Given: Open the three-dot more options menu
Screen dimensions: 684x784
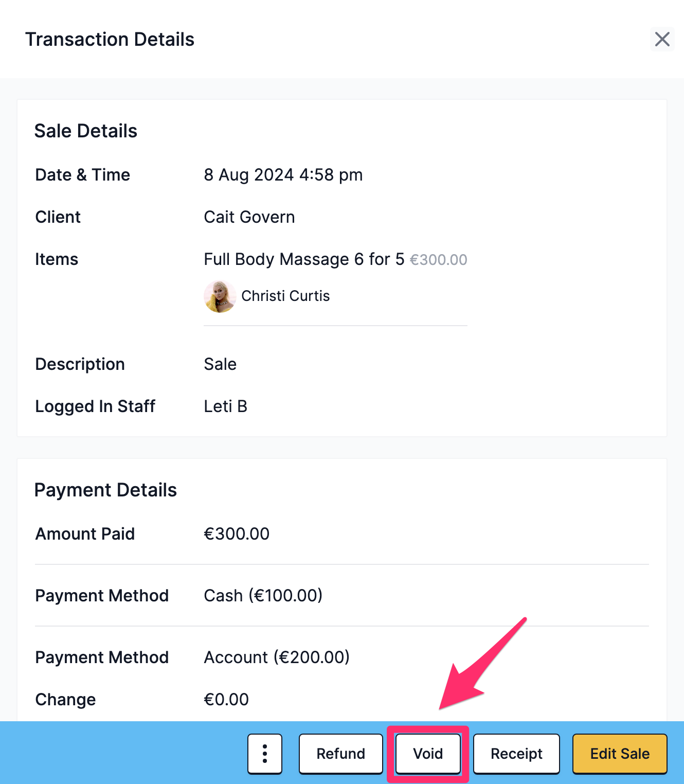Looking at the screenshot, I should coord(265,754).
